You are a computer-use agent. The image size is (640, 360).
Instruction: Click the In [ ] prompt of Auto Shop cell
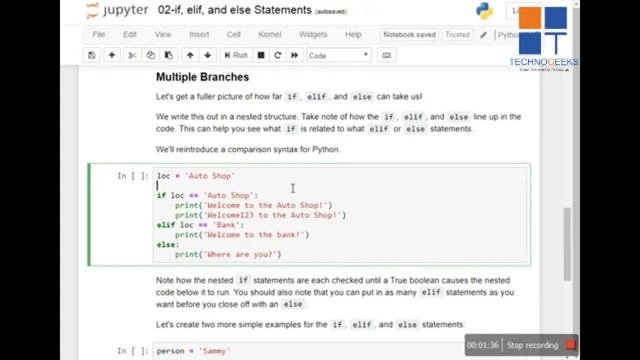tap(133, 176)
